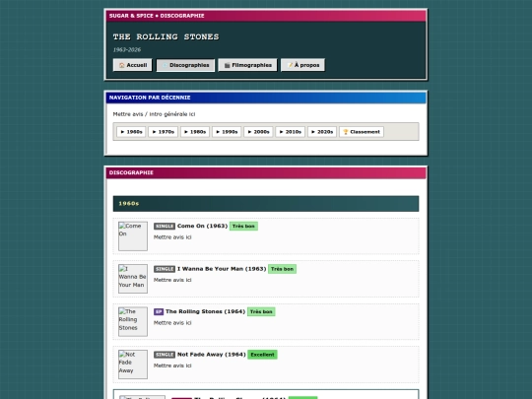The height and width of the screenshot is (399, 532).
Task: Click Très bon badge on Come On
Action: coord(243,226)
